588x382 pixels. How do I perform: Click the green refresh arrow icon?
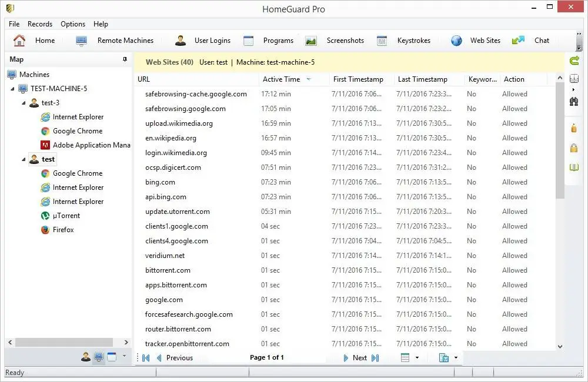[574, 61]
